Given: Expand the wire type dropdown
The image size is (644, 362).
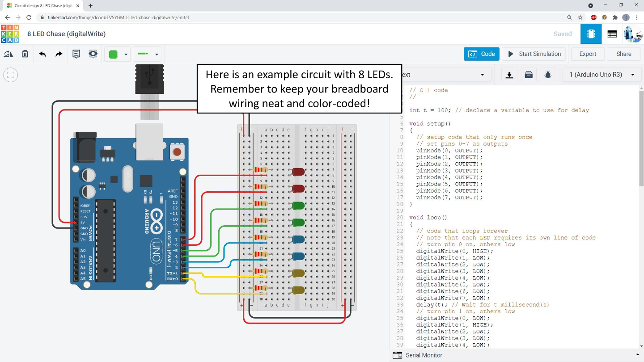Looking at the screenshot, I should (x=157, y=55).
